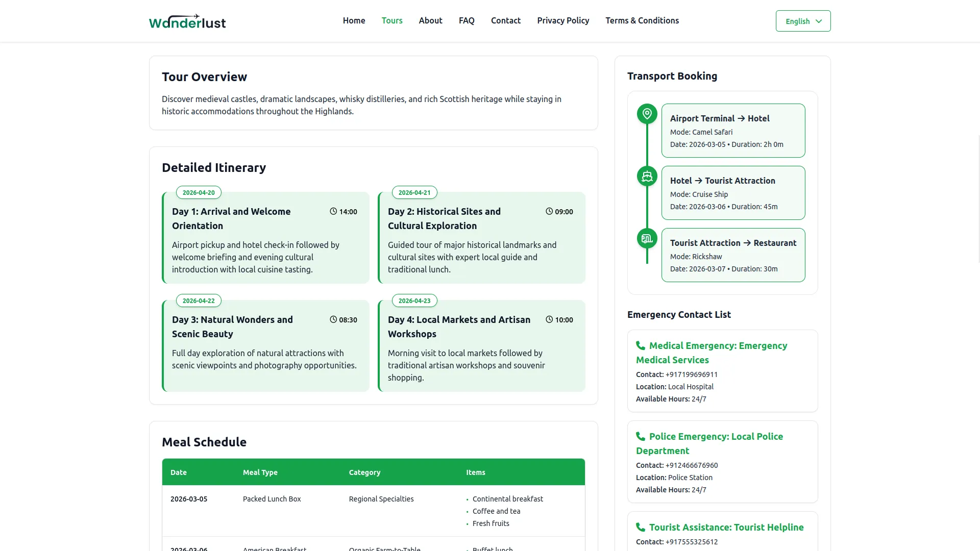Go to the Home menu item
This screenshot has height=551, width=980.
pos(354,20)
